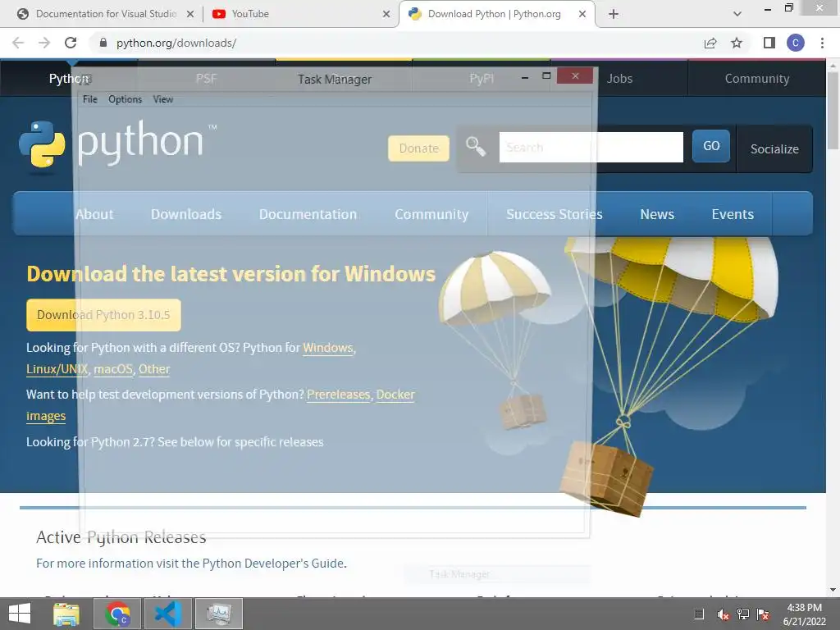Follow the Linux/UNIX link

tap(57, 369)
